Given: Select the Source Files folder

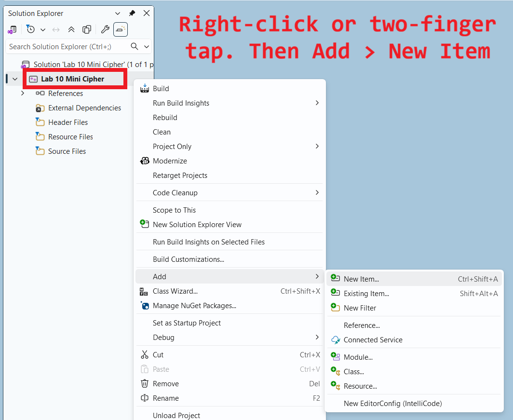Looking at the screenshot, I should (x=67, y=151).
